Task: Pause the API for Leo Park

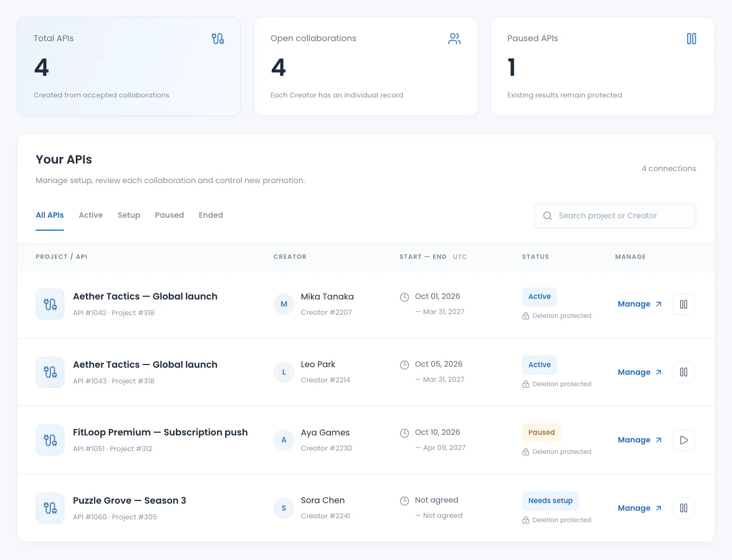Action: pos(684,372)
